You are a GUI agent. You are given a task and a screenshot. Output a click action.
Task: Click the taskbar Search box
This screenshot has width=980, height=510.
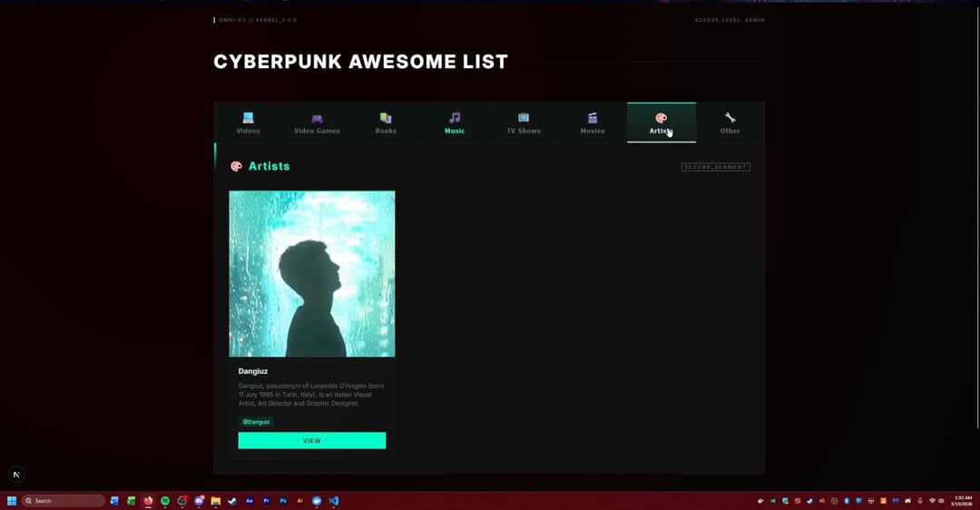(64, 501)
